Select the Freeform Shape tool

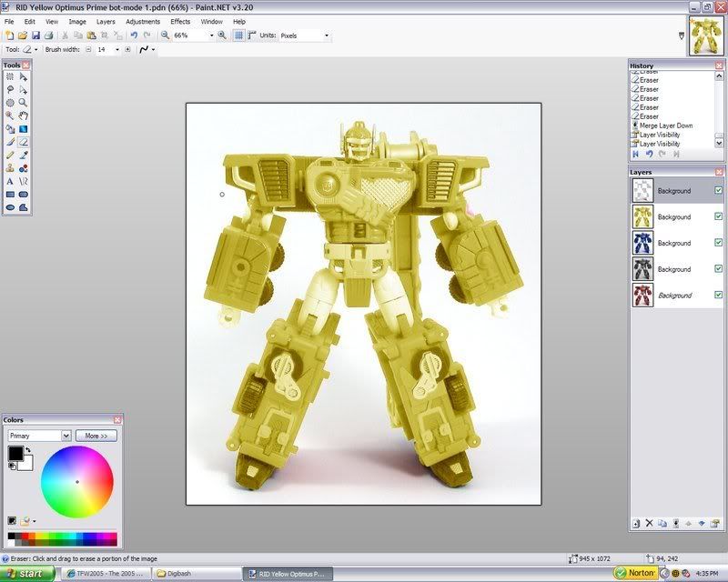pos(24,207)
